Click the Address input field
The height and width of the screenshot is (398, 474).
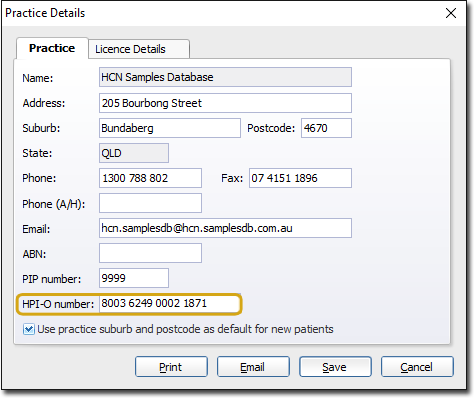[225, 103]
